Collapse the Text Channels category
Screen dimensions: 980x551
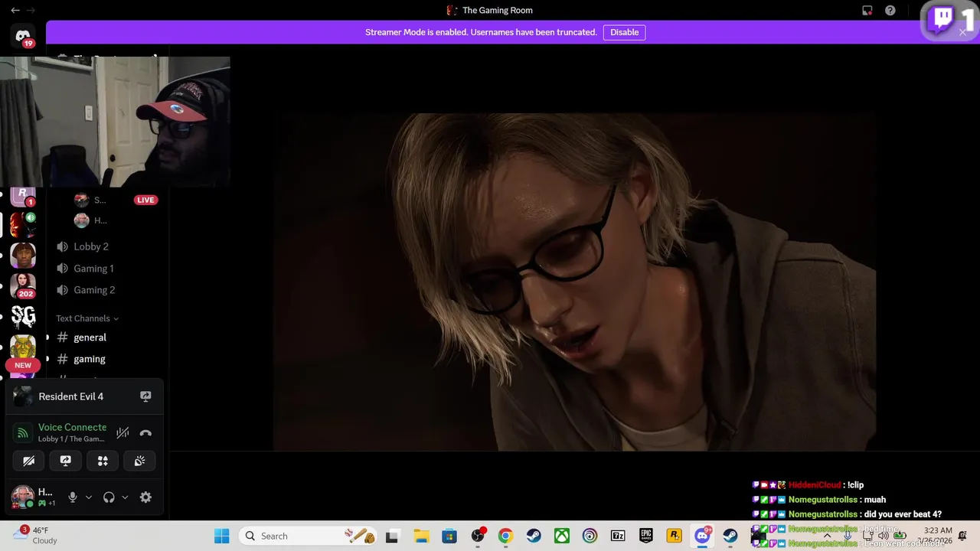coord(87,318)
